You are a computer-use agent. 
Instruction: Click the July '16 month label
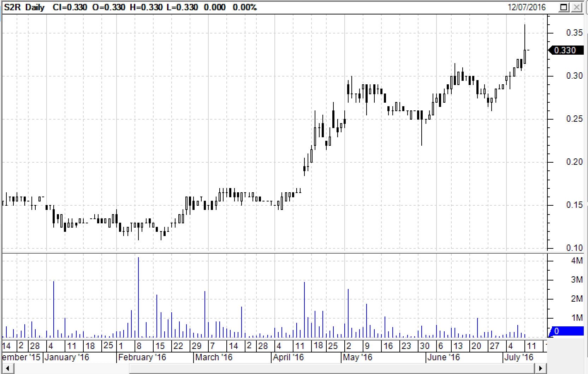click(x=518, y=357)
